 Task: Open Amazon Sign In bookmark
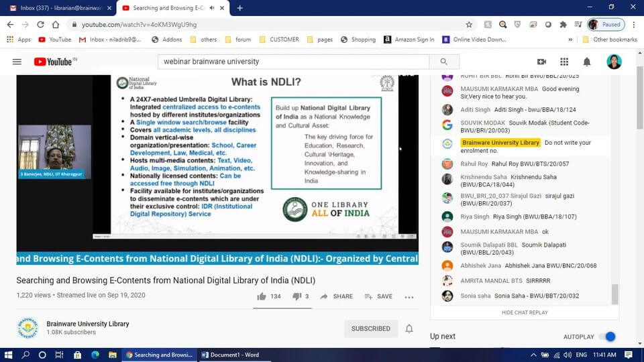[409, 40]
